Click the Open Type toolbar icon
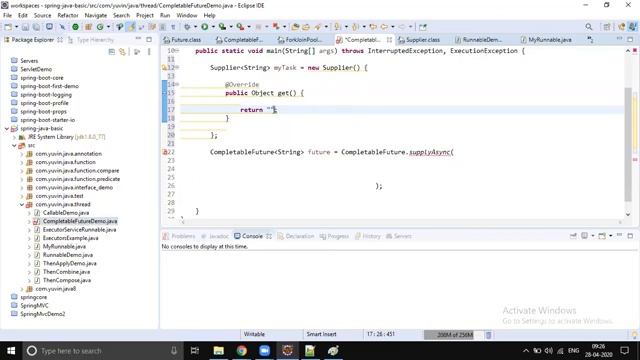The width and height of the screenshot is (640, 360). click(295, 27)
